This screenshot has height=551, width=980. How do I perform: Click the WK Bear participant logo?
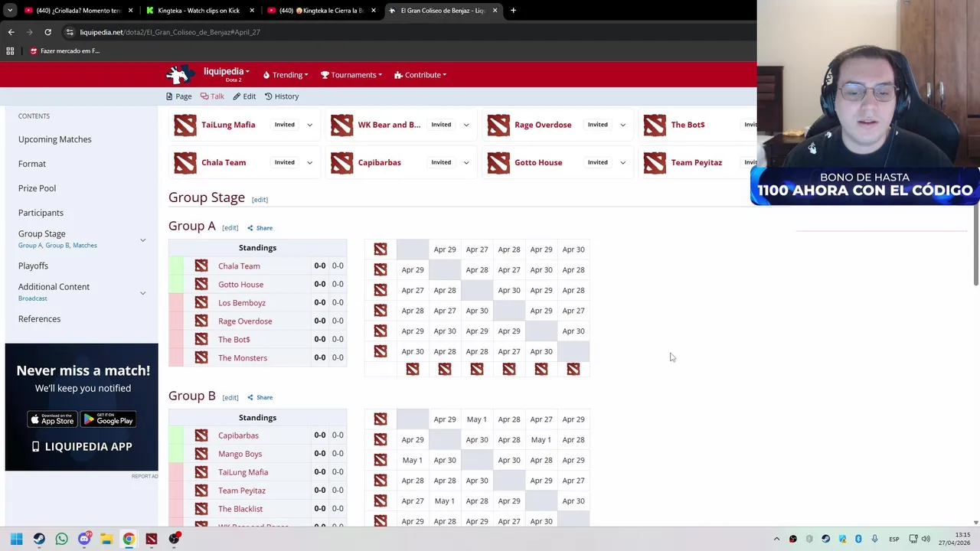click(x=342, y=125)
